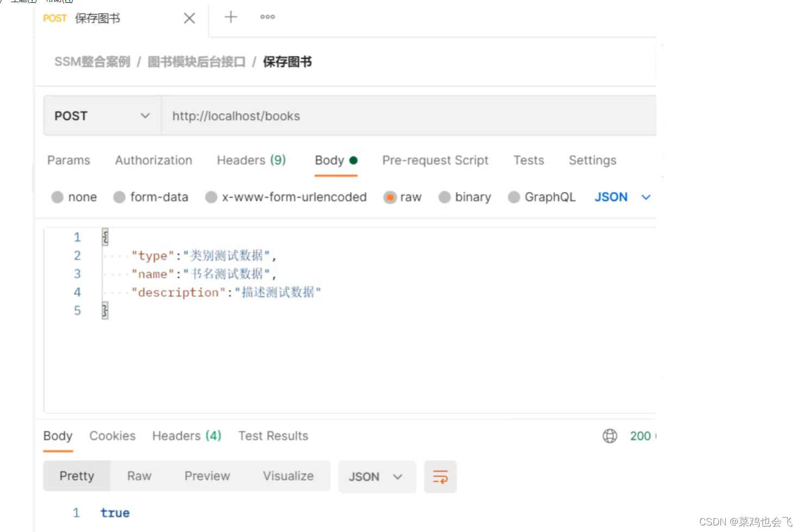Viewport: 801px width, 532px height.
Task: Click the opening brace on line 1
Action: [x=105, y=237]
